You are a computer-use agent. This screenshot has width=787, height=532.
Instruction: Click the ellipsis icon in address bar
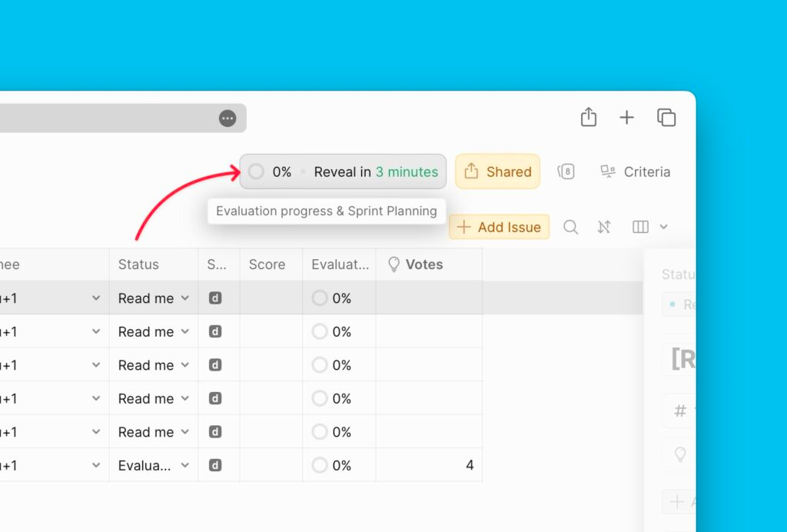(x=227, y=118)
